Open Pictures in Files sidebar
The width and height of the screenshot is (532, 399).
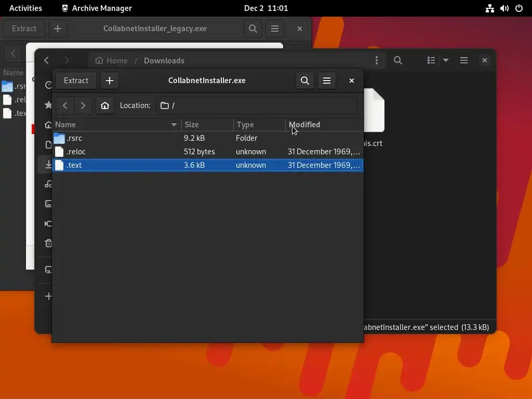point(48,204)
